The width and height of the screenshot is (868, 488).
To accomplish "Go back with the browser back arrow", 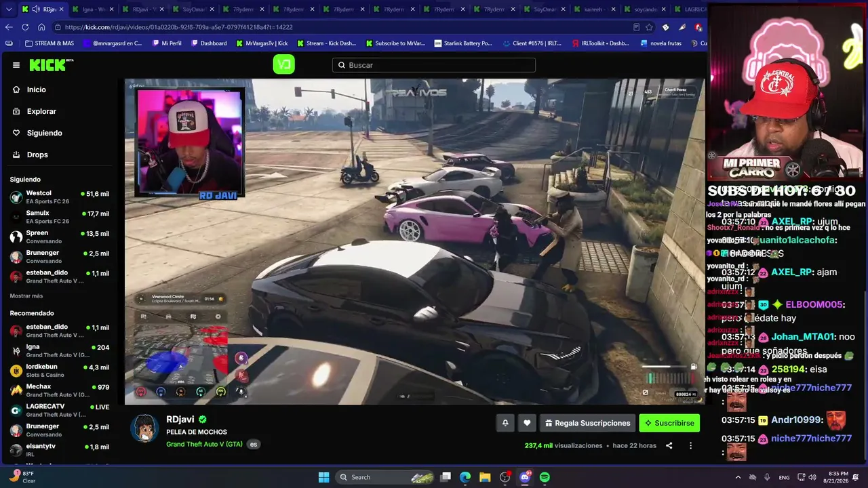I will click(9, 27).
